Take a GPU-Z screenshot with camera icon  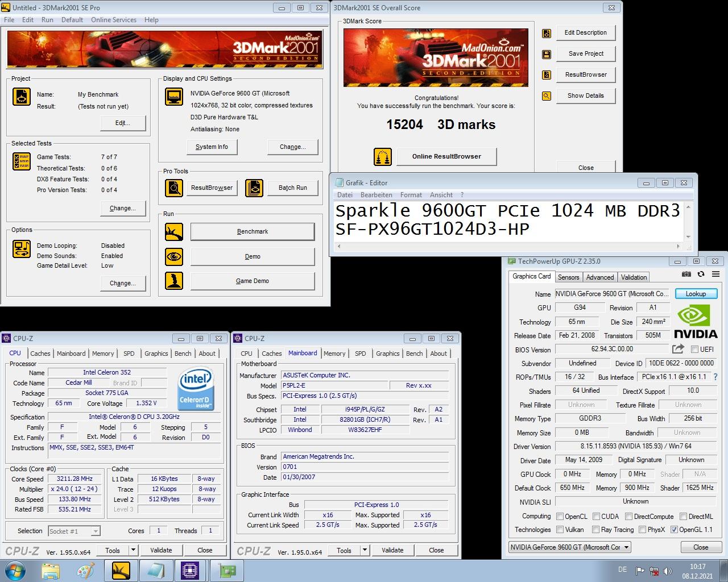686,274
